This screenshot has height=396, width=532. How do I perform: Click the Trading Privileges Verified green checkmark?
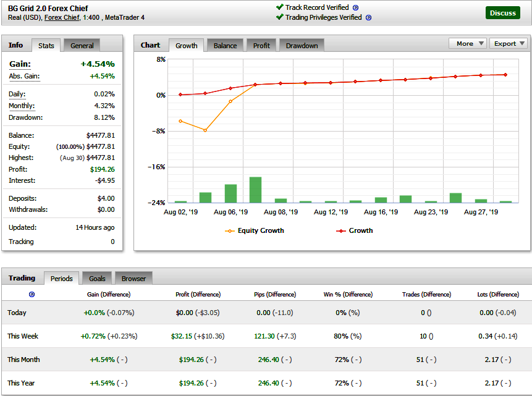(x=279, y=17)
